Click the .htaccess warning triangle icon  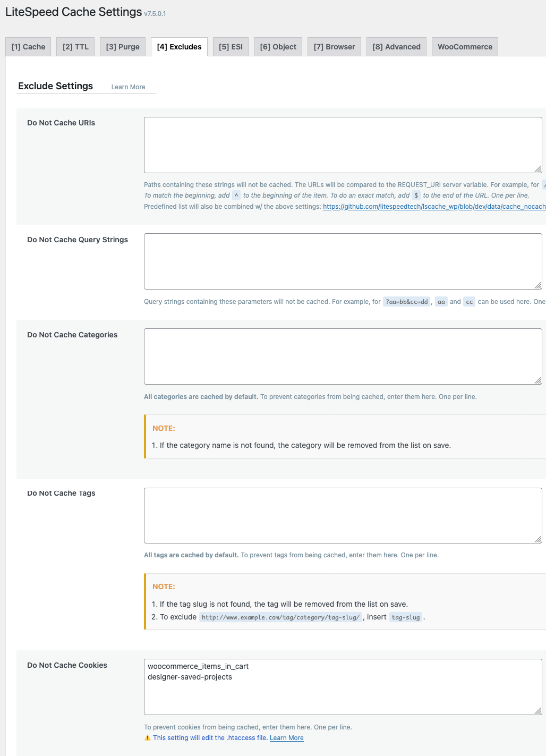[x=148, y=738]
